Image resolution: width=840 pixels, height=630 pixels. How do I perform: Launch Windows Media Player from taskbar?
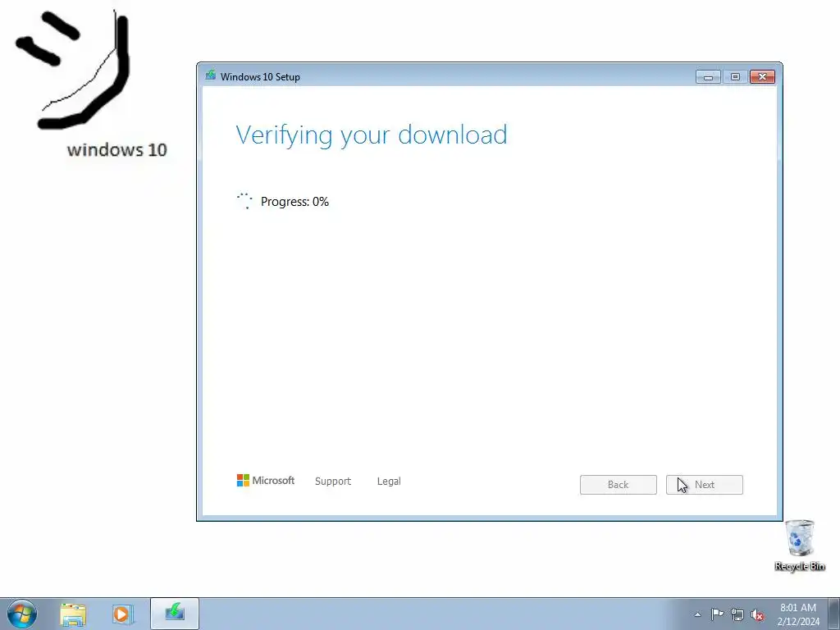[123, 614]
